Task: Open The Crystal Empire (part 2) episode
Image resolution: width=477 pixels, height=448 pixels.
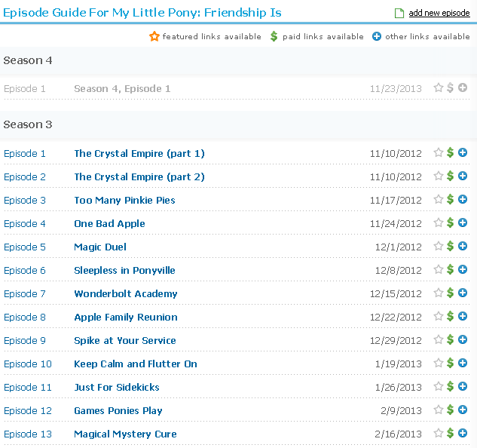Action: click(139, 176)
